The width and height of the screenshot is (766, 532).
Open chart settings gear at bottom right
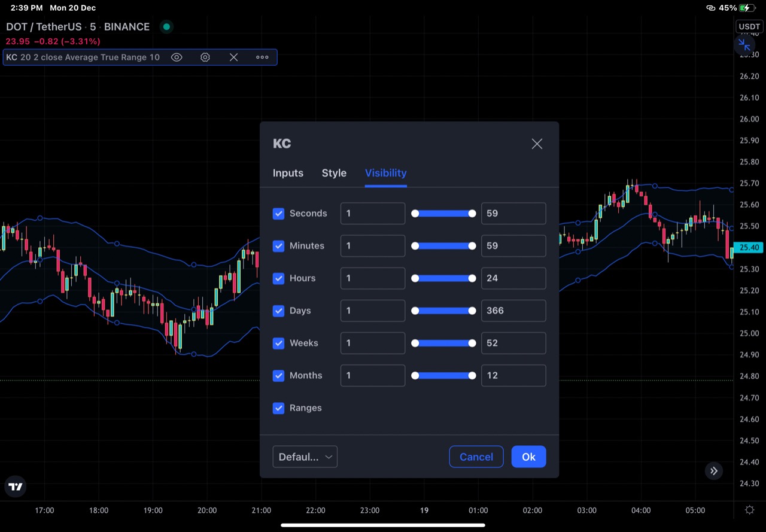point(750,510)
